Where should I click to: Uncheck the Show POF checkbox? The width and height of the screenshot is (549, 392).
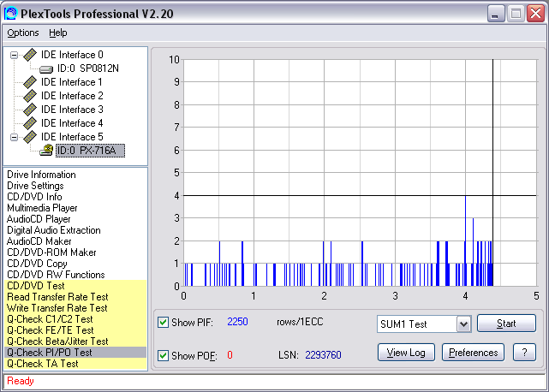click(163, 355)
